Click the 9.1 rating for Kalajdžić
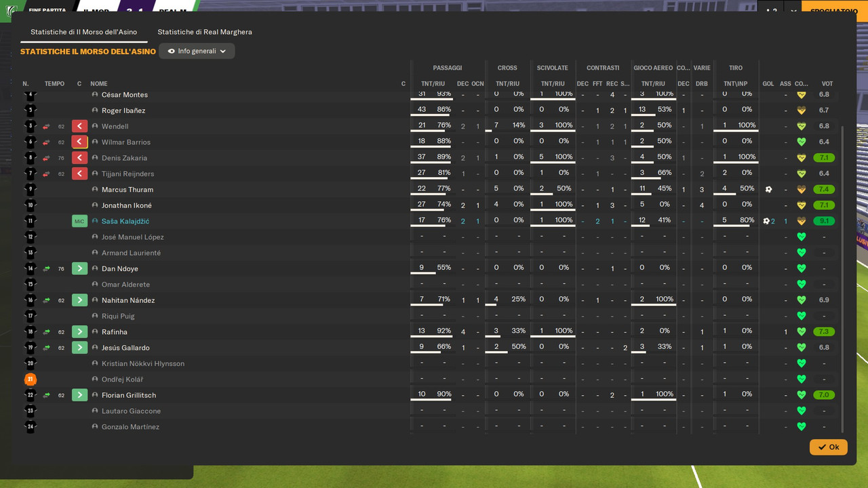 pos(824,221)
